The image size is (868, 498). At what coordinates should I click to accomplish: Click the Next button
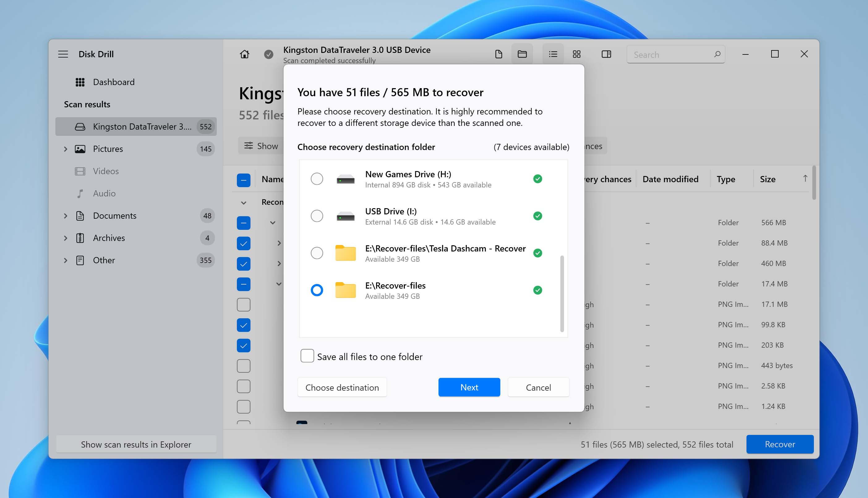click(469, 387)
